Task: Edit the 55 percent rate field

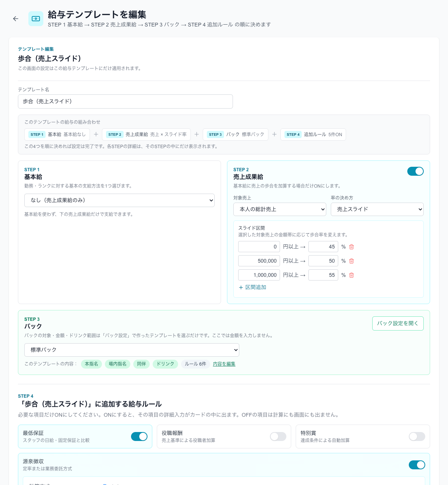Action: (x=323, y=275)
